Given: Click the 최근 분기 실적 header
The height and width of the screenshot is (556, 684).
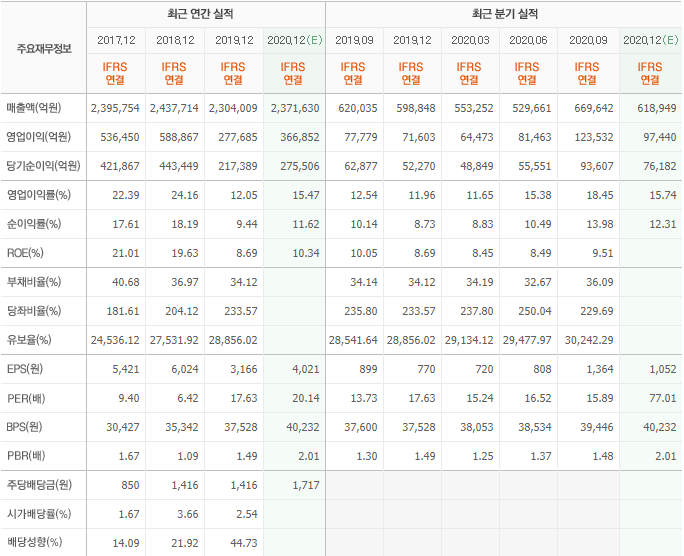Looking at the screenshot, I should [505, 14].
